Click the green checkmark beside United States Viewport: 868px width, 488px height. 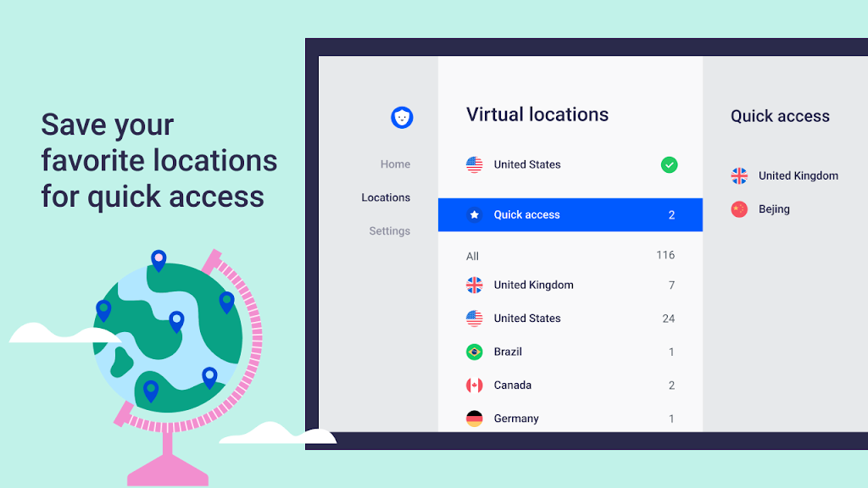click(669, 165)
